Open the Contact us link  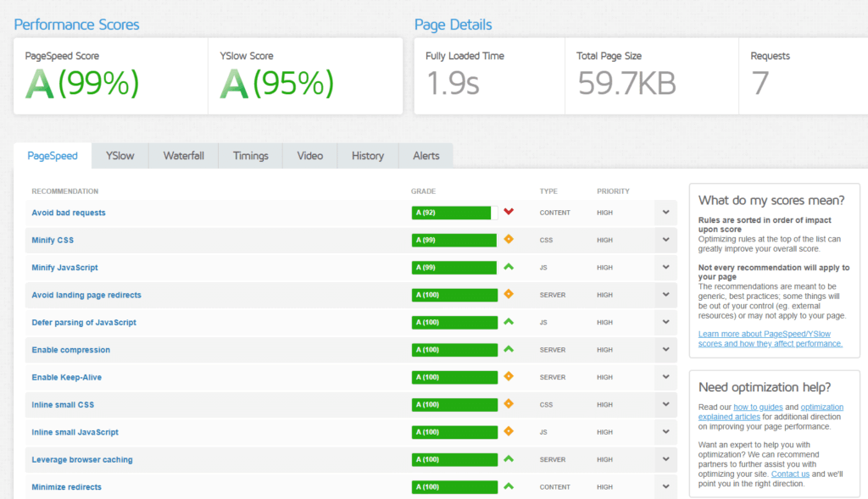790,474
